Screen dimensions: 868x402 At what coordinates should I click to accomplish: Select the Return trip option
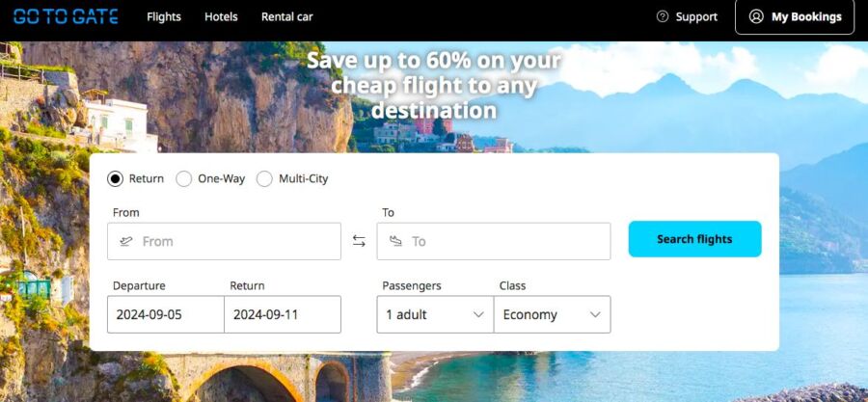[x=115, y=179]
